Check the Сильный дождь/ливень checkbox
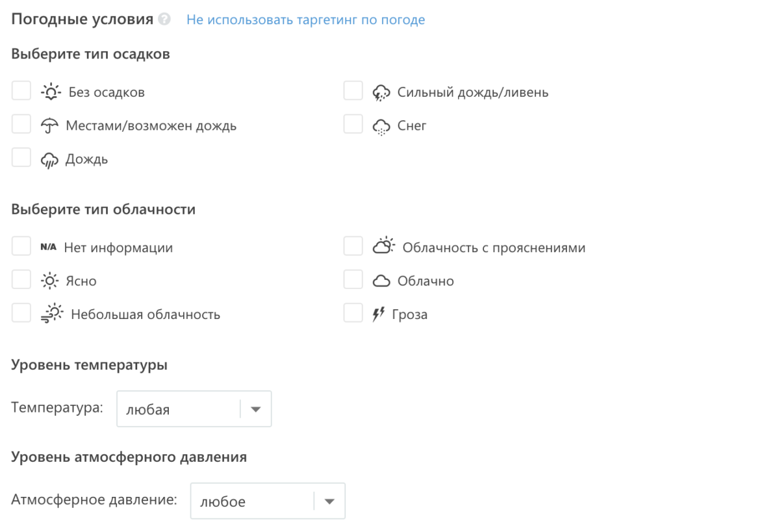The height and width of the screenshot is (532, 764). [353, 92]
